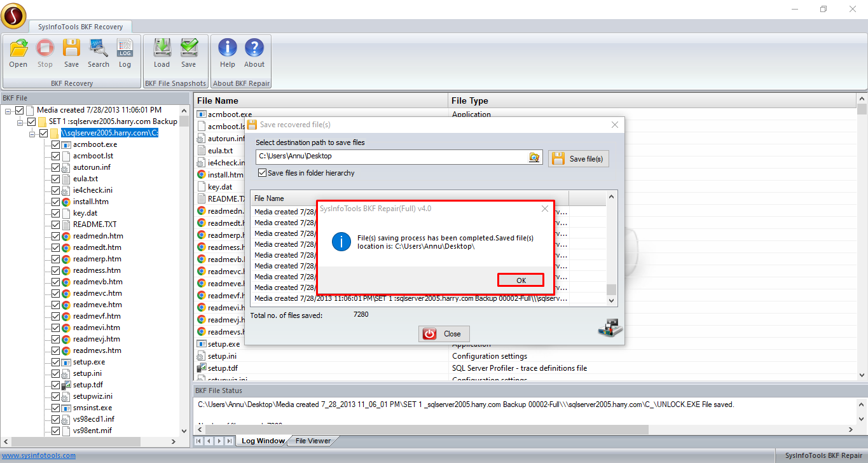Click the next-tab navigation arrow near Log Window
Viewport: 868px width, 463px height.
click(219, 441)
